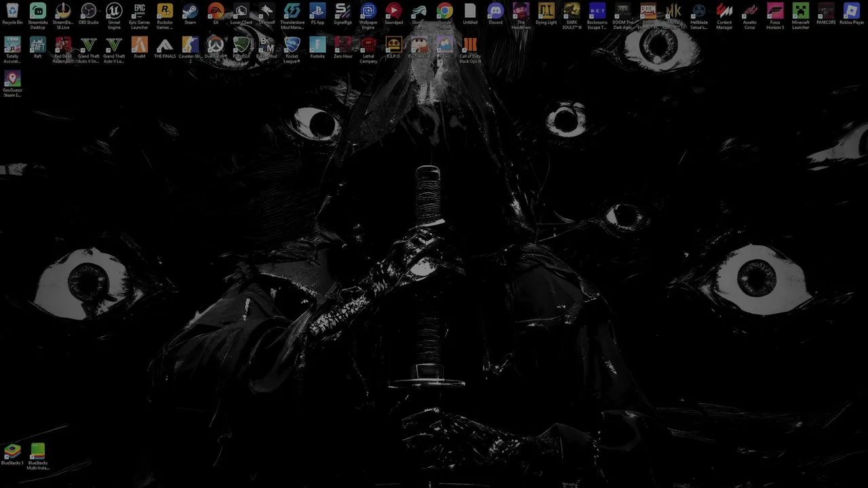Open the Overwatch 2 icon
868x488 pixels.
216,48
